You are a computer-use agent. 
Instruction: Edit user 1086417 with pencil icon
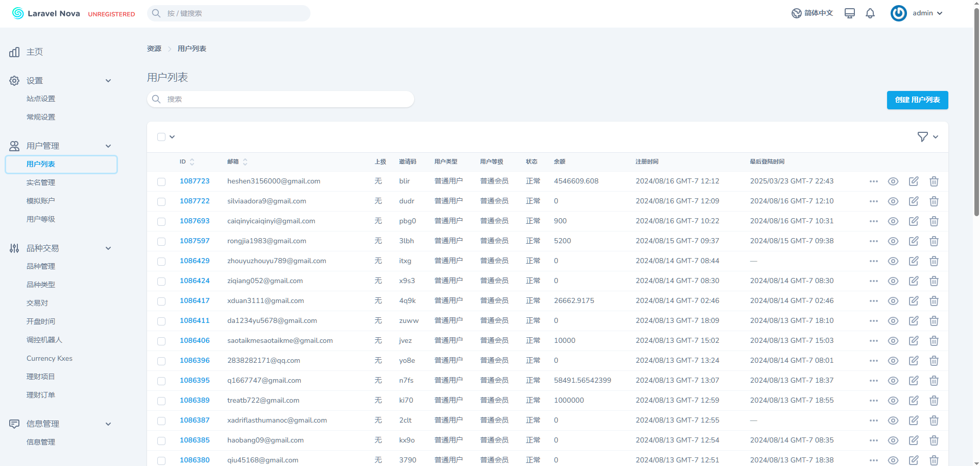(914, 301)
